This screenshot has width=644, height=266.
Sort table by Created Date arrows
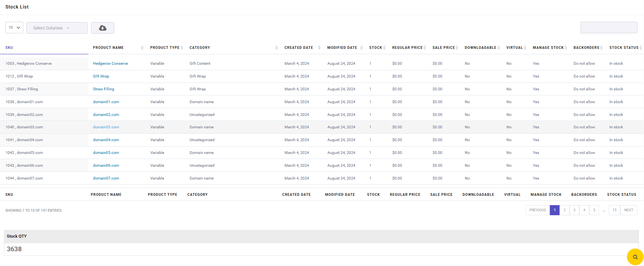[319, 48]
